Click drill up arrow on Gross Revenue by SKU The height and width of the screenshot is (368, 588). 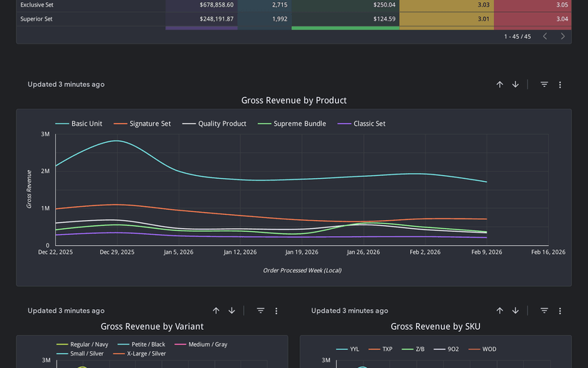pos(500,311)
